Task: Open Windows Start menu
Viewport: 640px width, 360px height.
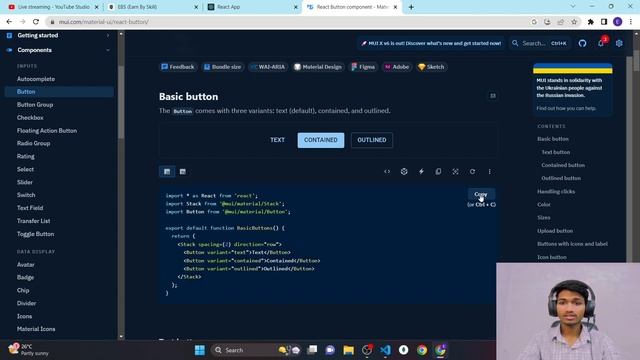Action: coord(200,350)
